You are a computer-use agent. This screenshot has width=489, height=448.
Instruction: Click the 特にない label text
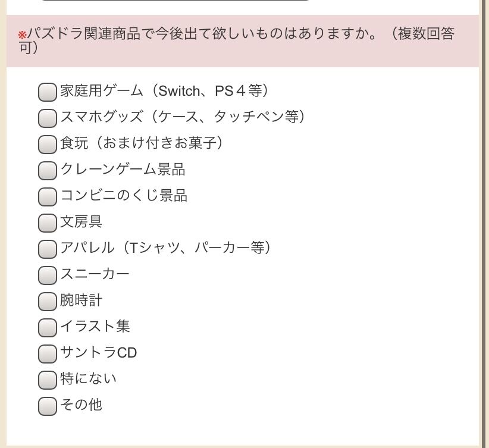pyautogui.click(x=89, y=379)
